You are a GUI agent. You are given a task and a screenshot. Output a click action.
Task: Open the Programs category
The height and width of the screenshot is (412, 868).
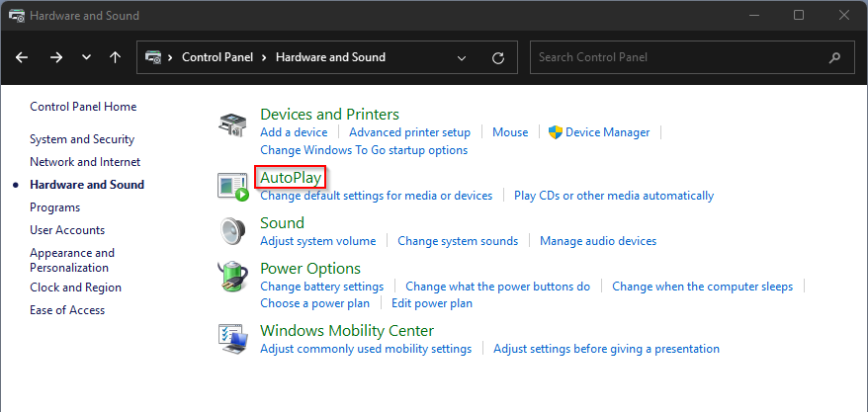pos(54,207)
